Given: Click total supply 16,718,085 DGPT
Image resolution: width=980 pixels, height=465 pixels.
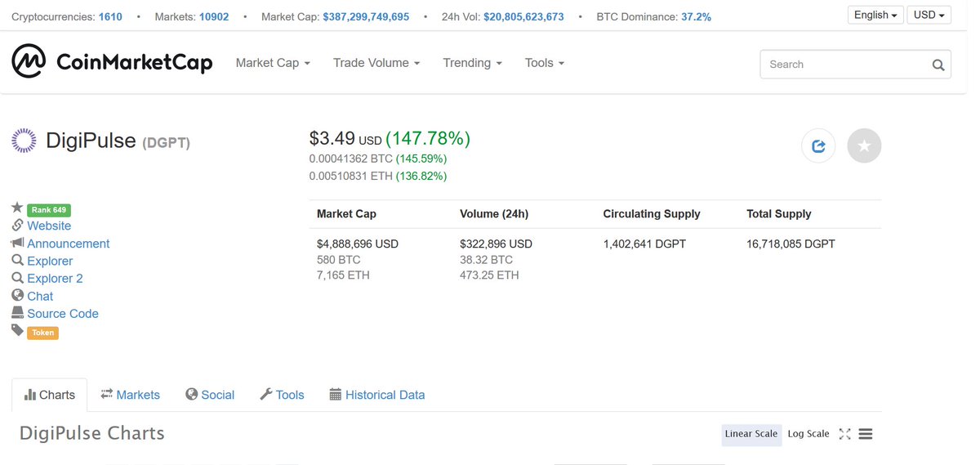Looking at the screenshot, I should [791, 244].
